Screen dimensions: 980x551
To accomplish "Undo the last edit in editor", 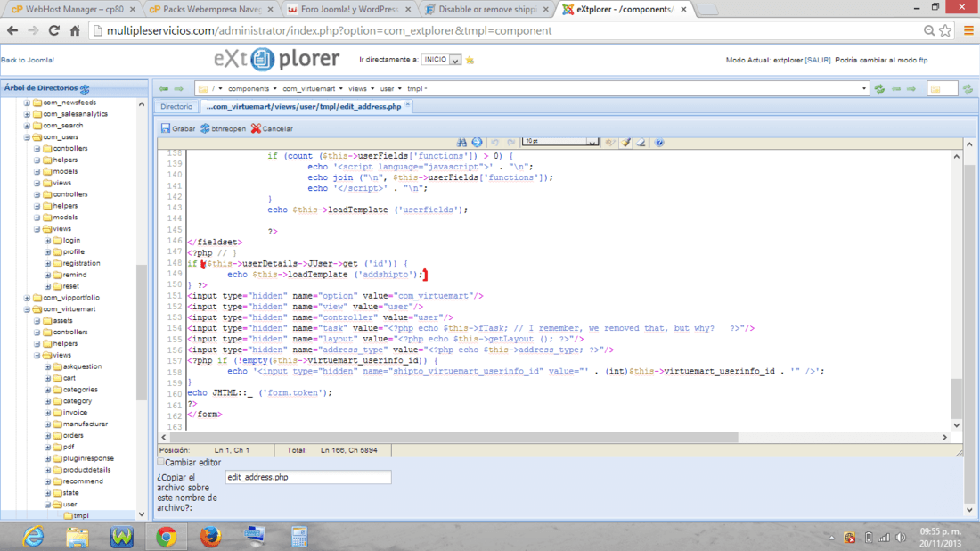I will coord(494,143).
